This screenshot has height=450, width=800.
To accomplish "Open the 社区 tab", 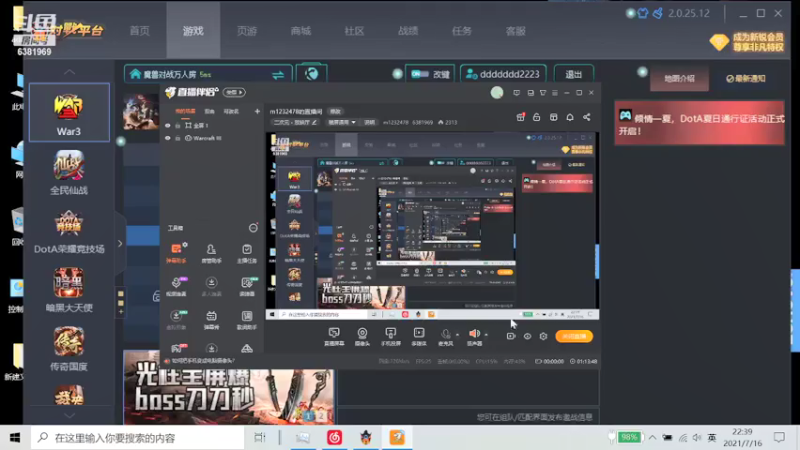I will [354, 31].
